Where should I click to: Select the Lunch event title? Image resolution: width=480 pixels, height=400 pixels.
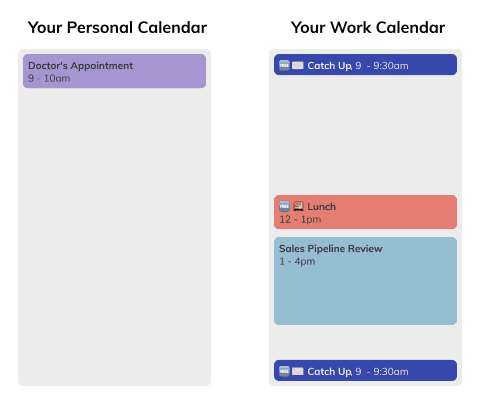pyautogui.click(x=321, y=207)
